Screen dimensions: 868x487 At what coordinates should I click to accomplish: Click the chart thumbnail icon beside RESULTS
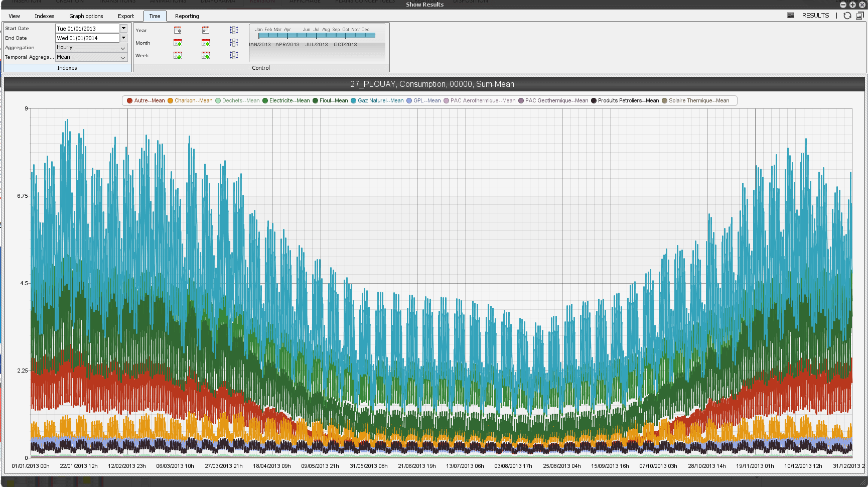[x=791, y=15]
